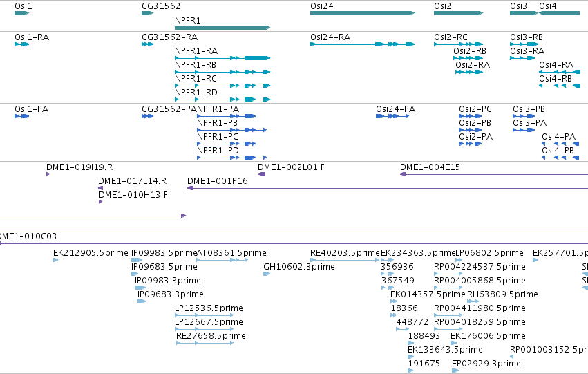Click the Osi4-PA protein label
Screen dimensions: 588x374
pos(559,137)
